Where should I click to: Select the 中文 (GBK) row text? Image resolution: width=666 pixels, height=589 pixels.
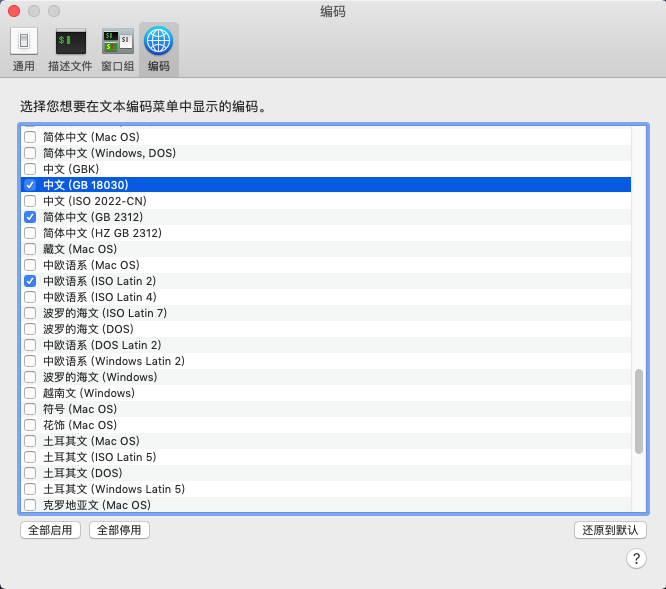click(71, 169)
